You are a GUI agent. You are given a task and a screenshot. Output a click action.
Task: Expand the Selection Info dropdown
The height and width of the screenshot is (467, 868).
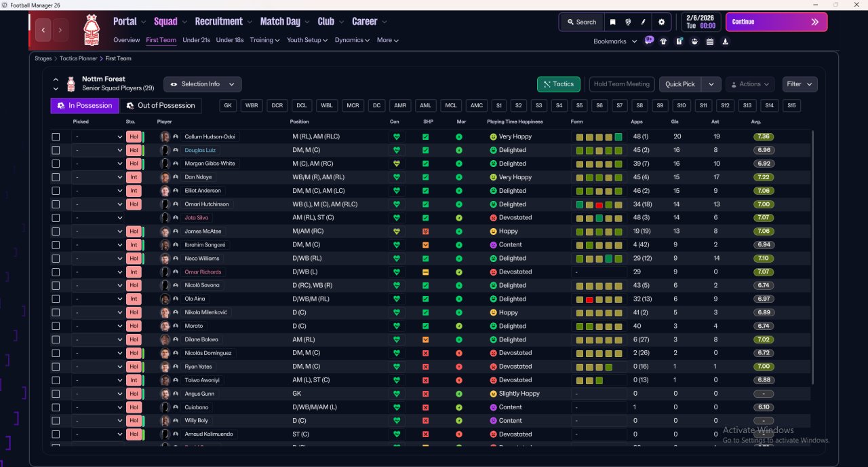point(202,84)
